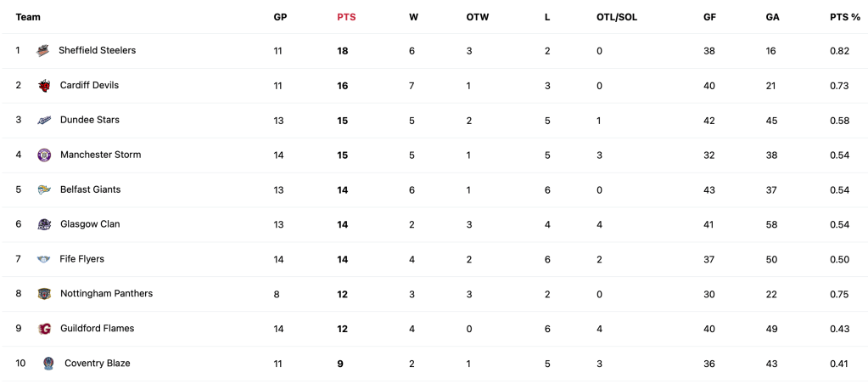
Task: Click the Team column header
Action: 28,17
